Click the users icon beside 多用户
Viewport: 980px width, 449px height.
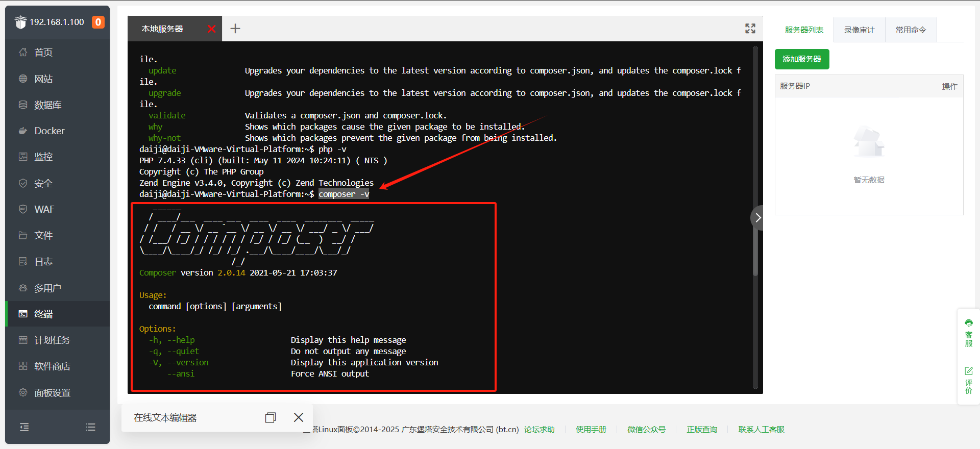tap(23, 288)
